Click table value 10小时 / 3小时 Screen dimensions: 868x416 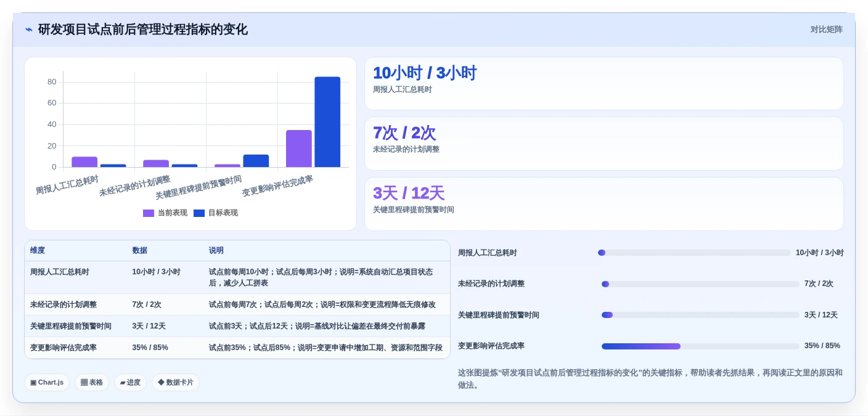[x=156, y=272]
